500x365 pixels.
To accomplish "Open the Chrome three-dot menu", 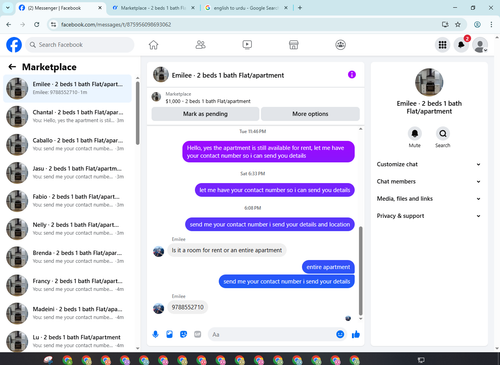I will pos(491,24).
